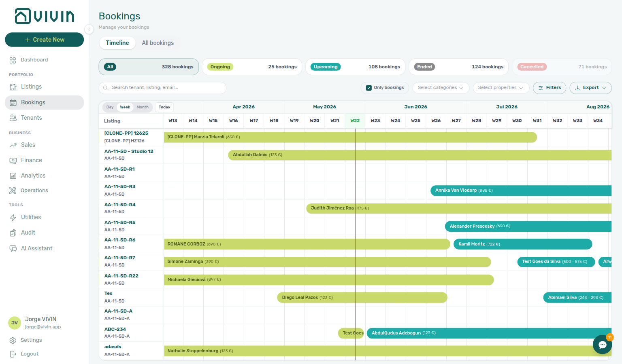Open AbdulQudus Adebogun booking bar
The image size is (622, 364).
coord(489,333)
